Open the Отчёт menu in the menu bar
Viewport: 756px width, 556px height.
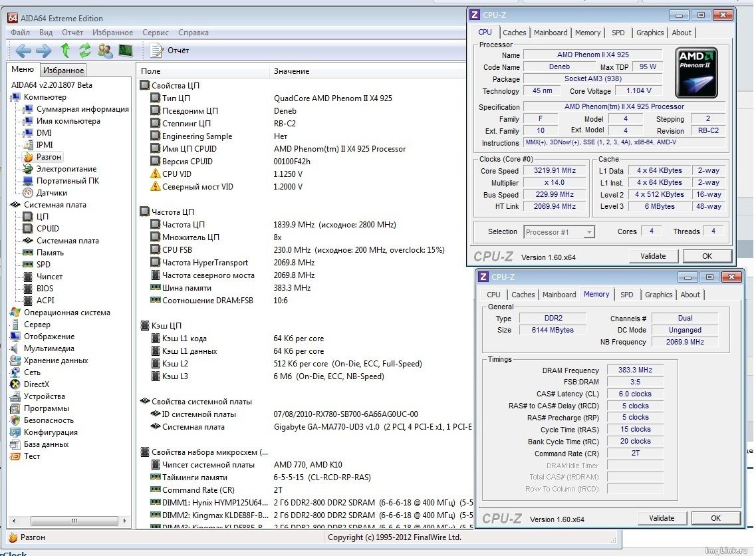click(72, 33)
